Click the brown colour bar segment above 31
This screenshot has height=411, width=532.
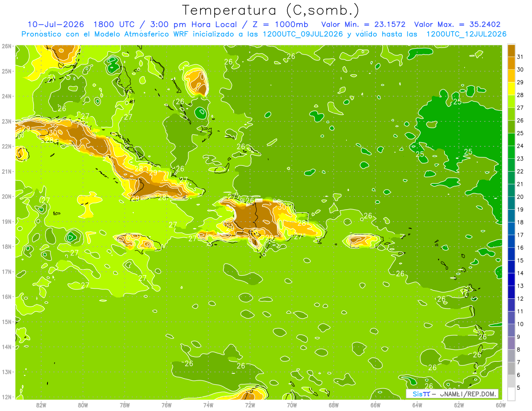point(511,50)
